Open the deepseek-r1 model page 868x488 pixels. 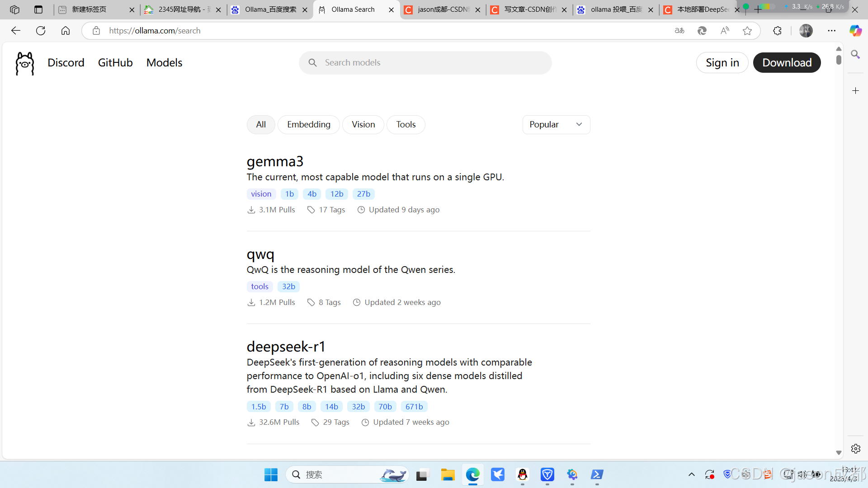(x=286, y=347)
